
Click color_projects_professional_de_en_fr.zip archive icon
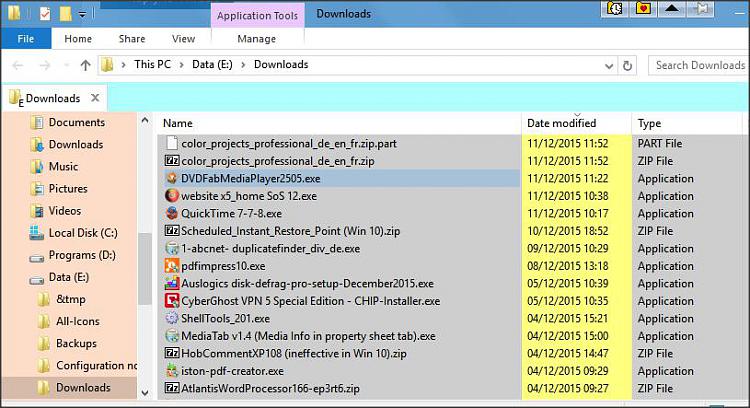[x=172, y=161]
